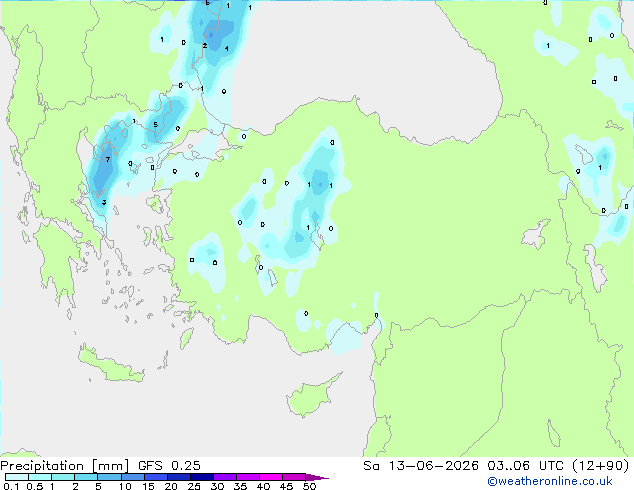This screenshot has height=490, width=634.
Task: Click the legend label '35'
Action: click(x=240, y=486)
